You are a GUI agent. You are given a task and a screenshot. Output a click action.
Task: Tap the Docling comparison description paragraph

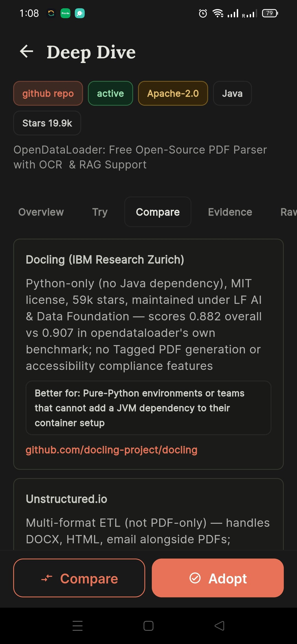(144, 324)
